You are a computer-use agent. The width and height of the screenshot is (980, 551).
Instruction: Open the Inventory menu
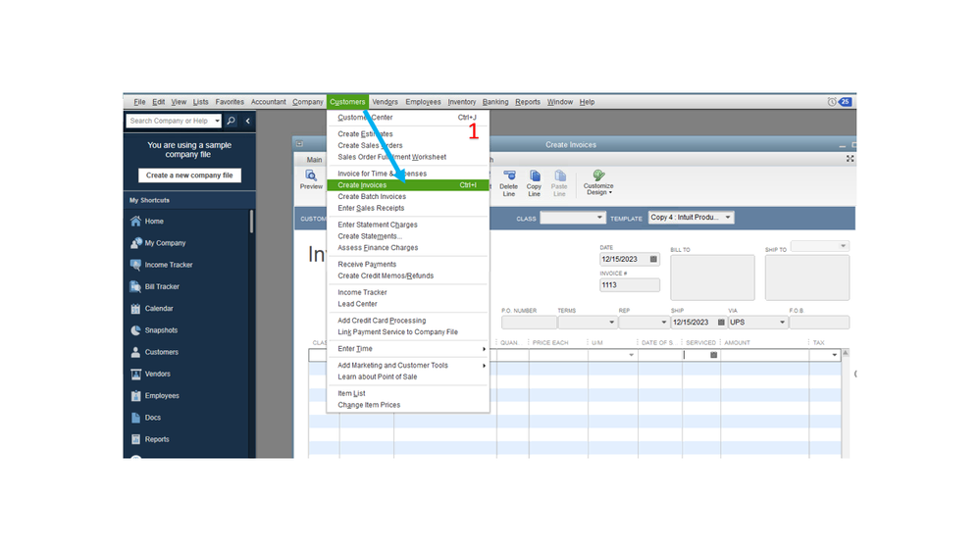(x=462, y=102)
